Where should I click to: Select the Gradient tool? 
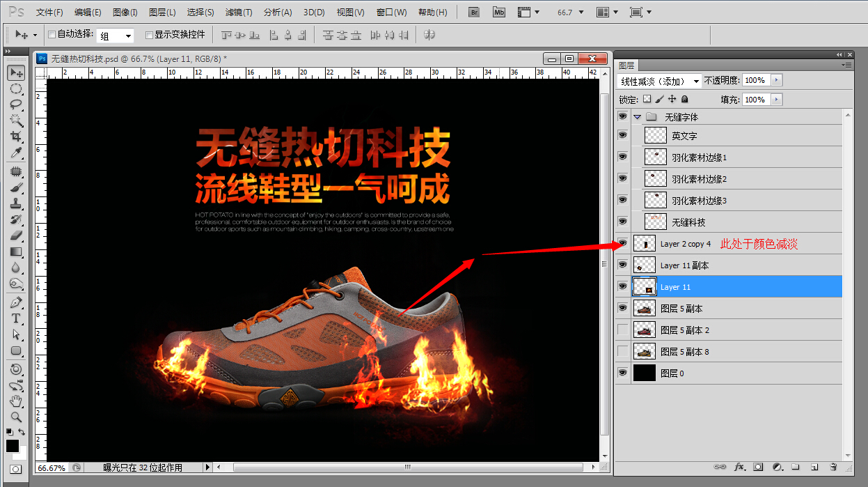16,252
